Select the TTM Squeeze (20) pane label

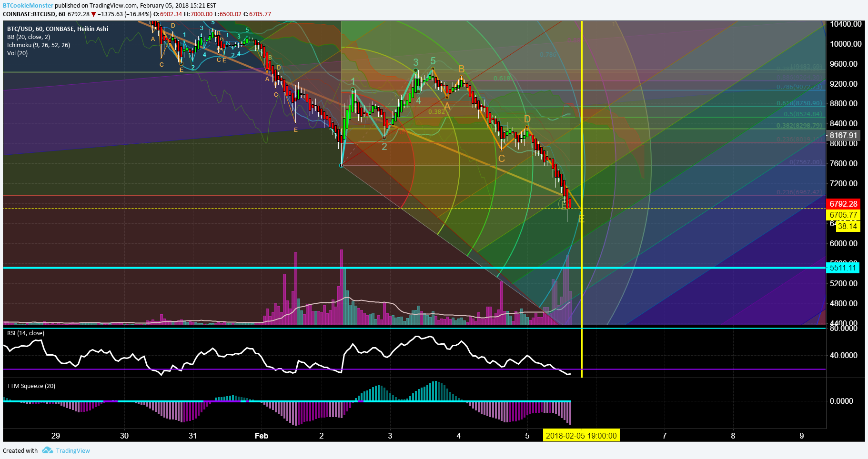[x=31, y=386]
